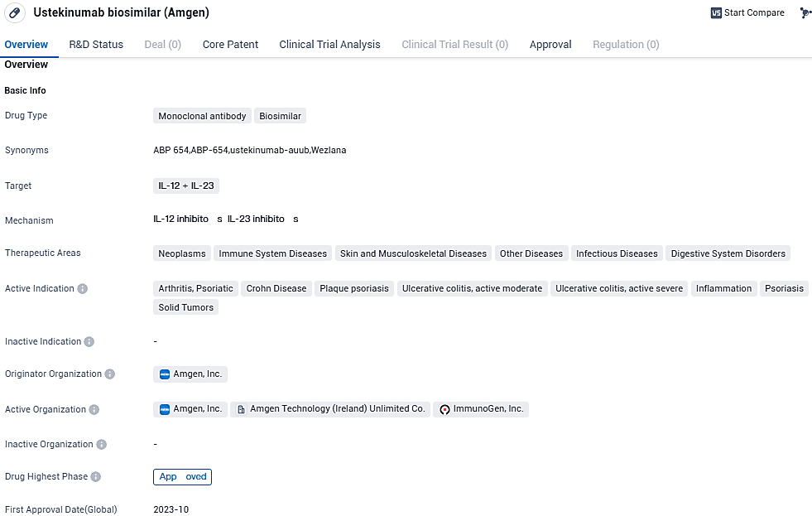
Task: Click info icon beside Active Organization
Action: pyautogui.click(x=94, y=410)
